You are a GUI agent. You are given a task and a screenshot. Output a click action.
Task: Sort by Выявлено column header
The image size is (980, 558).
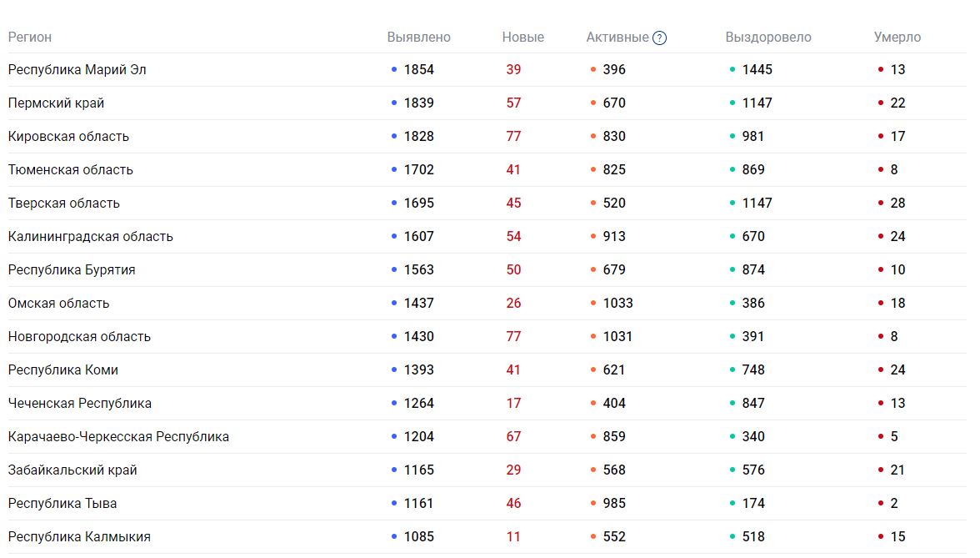(418, 38)
